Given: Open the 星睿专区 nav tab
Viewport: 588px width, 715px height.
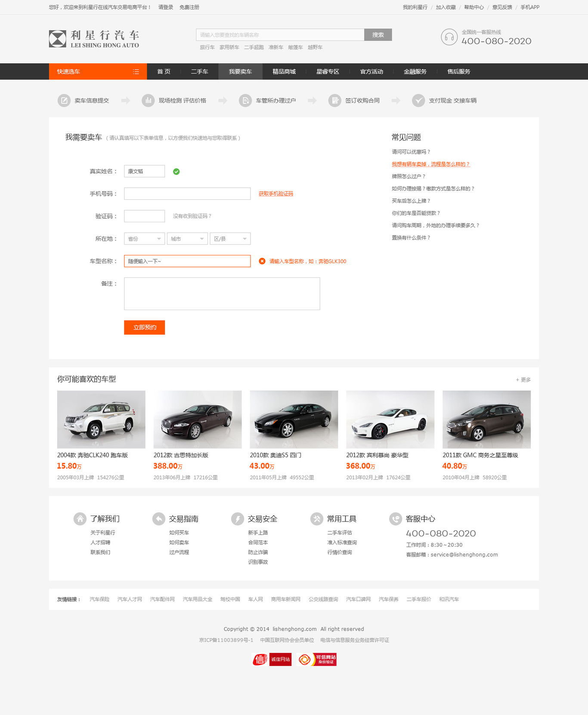Looking at the screenshot, I should [328, 71].
